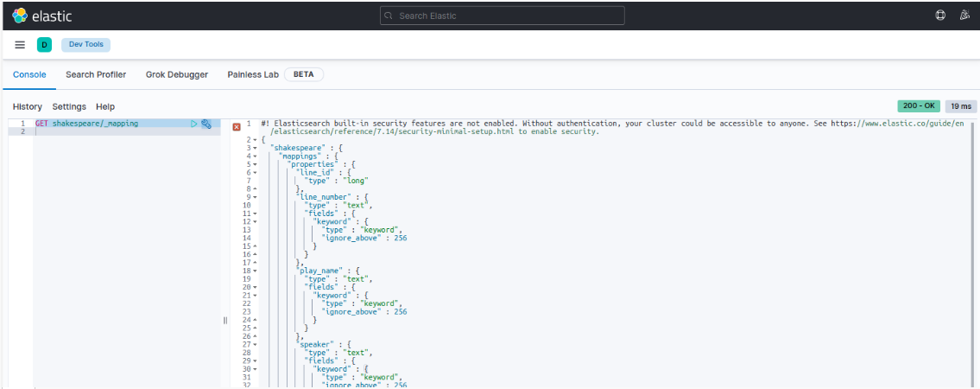Open the wrench request options icon
Image resolution: width=980 pixels, height=389 pixels.
pyautogui.click(x=206, y=124)
